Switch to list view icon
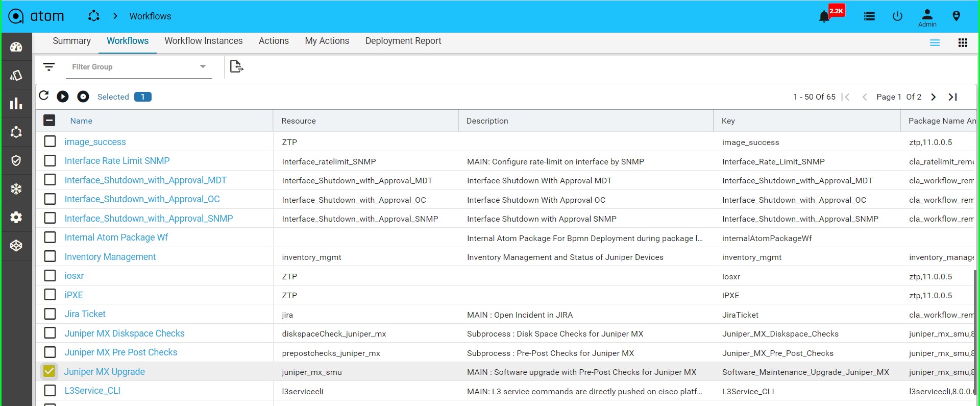This screenshot has width=980, height=406. (935, 43)
